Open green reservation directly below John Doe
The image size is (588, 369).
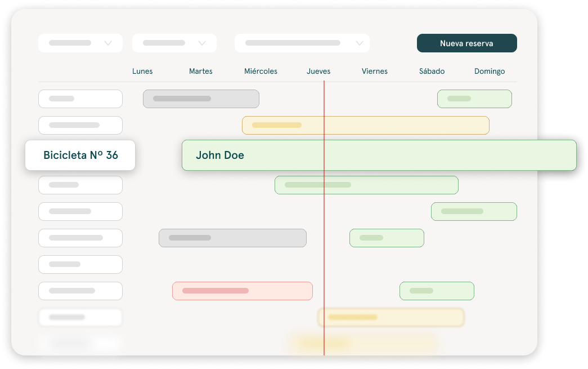[x=366, y=185]
